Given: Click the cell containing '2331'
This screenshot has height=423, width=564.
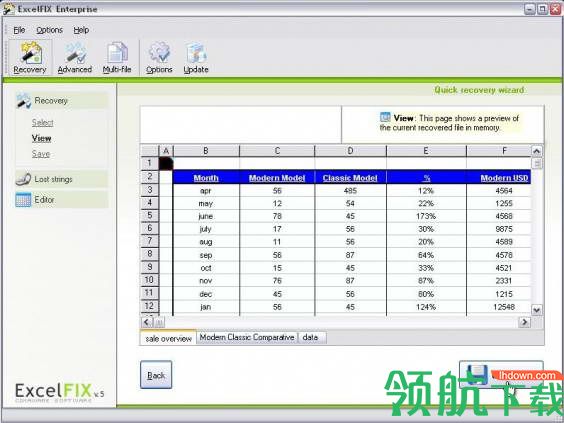Looking at the screenshot, I should [499, 281].
